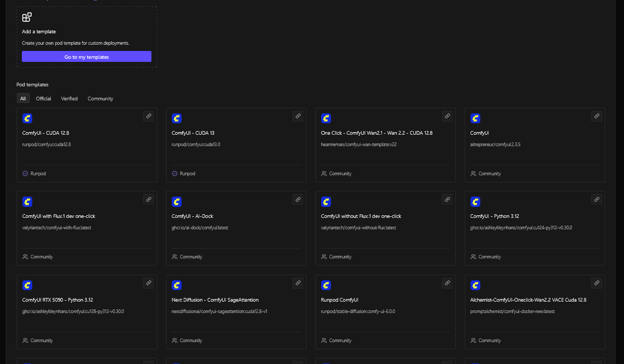624x364 pixels.
Task: Switch to the Official tab
Action: click(x=43, y=98)
